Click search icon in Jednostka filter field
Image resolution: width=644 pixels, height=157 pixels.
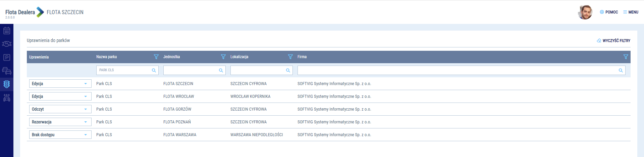pyautogui.click(x=221, y=70)
